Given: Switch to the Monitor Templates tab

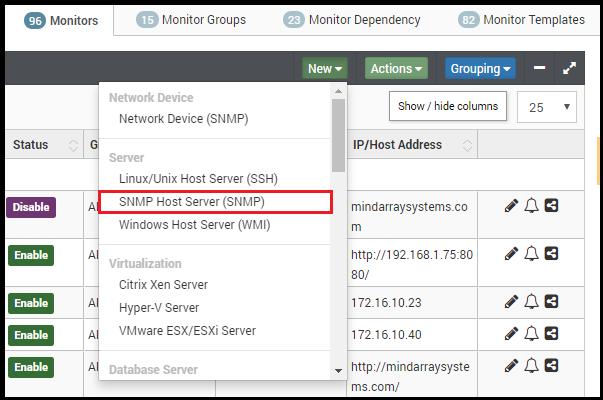Looking at the screenshot, I should (x=521, y=20).
